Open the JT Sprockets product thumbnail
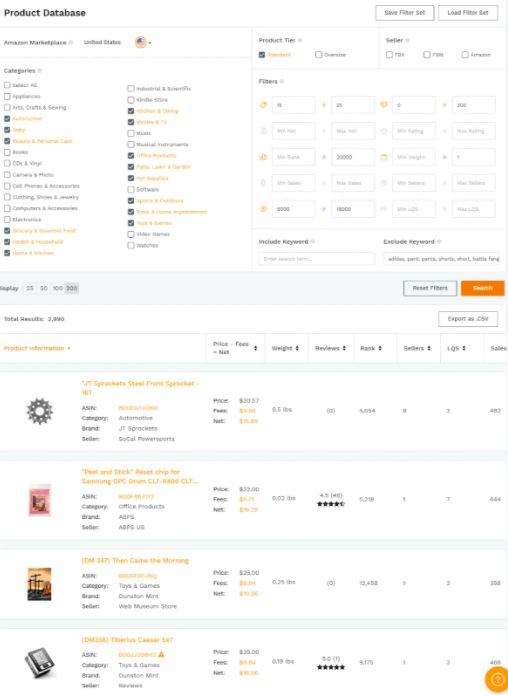508x695 pixels. click(x=39, y=411)
